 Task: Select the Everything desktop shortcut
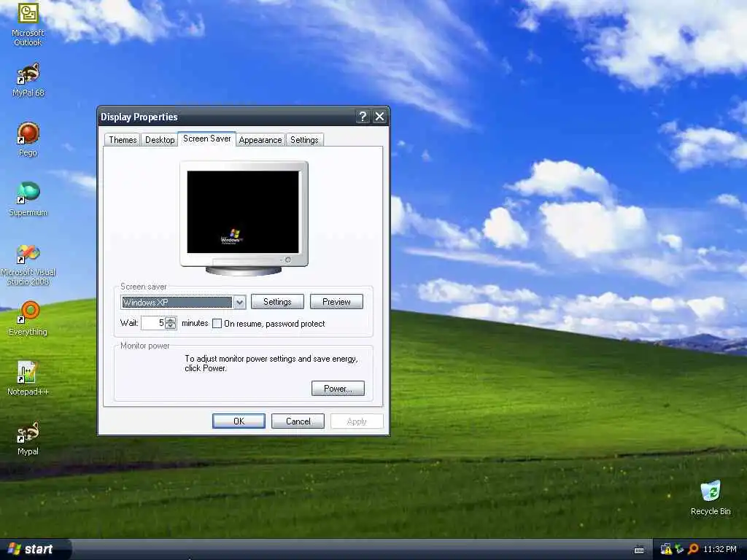click(x=28, y=319)
